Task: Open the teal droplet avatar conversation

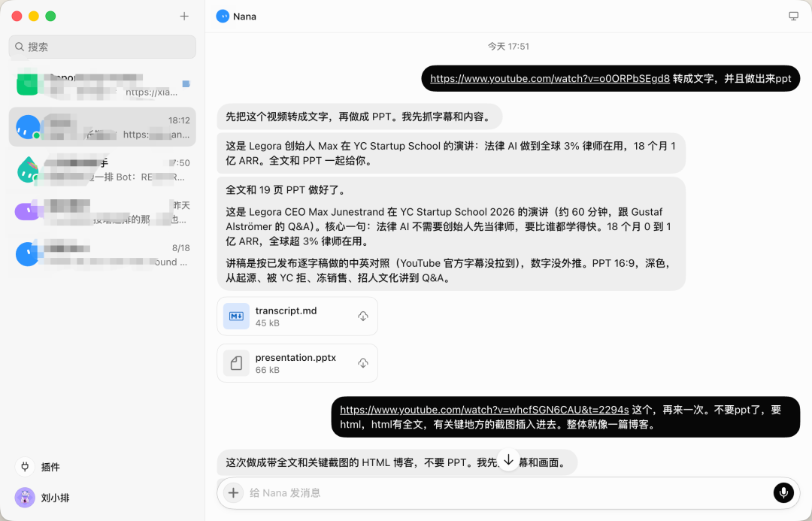Action: [x=102, y=169]
